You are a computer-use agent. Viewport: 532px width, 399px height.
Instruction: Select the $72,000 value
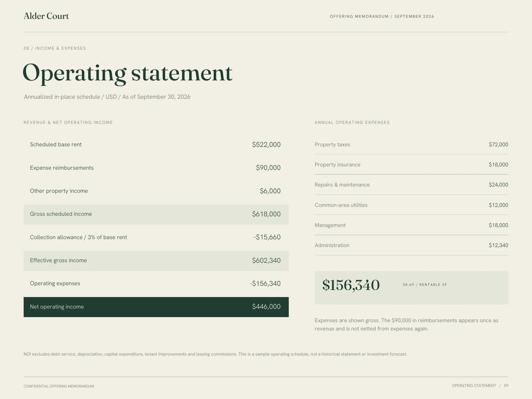pyautogui.click(x=498, y=145)
